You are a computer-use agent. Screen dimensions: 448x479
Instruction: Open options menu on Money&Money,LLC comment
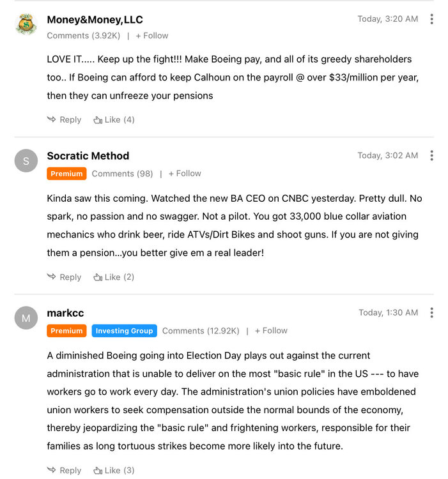(432, 19)
